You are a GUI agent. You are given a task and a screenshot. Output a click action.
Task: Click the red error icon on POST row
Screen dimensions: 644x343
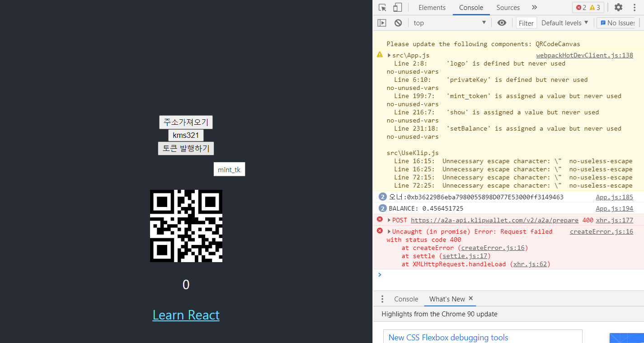[380, 220]
